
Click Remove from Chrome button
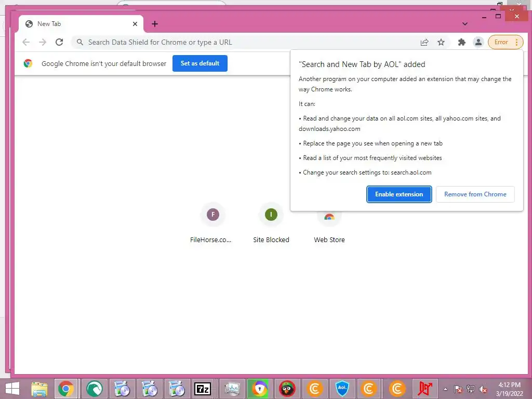(x=475, y=194)
